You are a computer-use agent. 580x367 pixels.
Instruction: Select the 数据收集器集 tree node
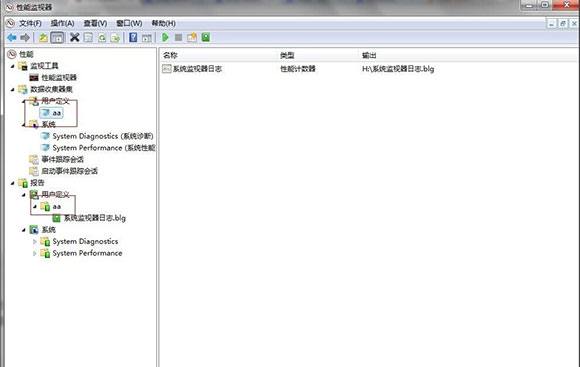click(51, 89)
